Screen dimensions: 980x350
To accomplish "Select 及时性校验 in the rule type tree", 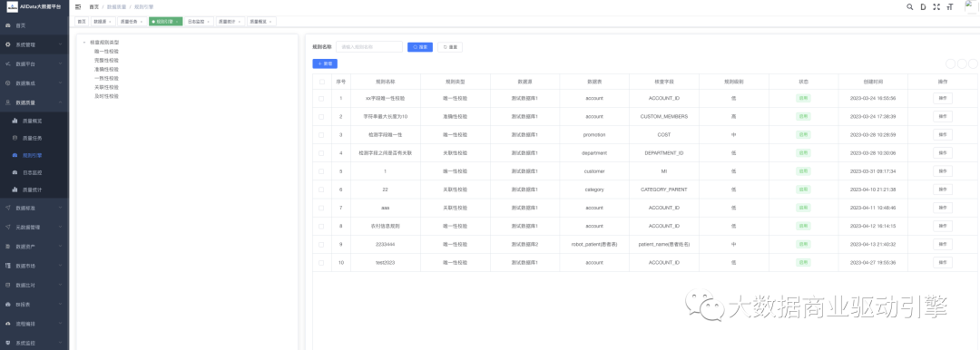I will point(106,96).
